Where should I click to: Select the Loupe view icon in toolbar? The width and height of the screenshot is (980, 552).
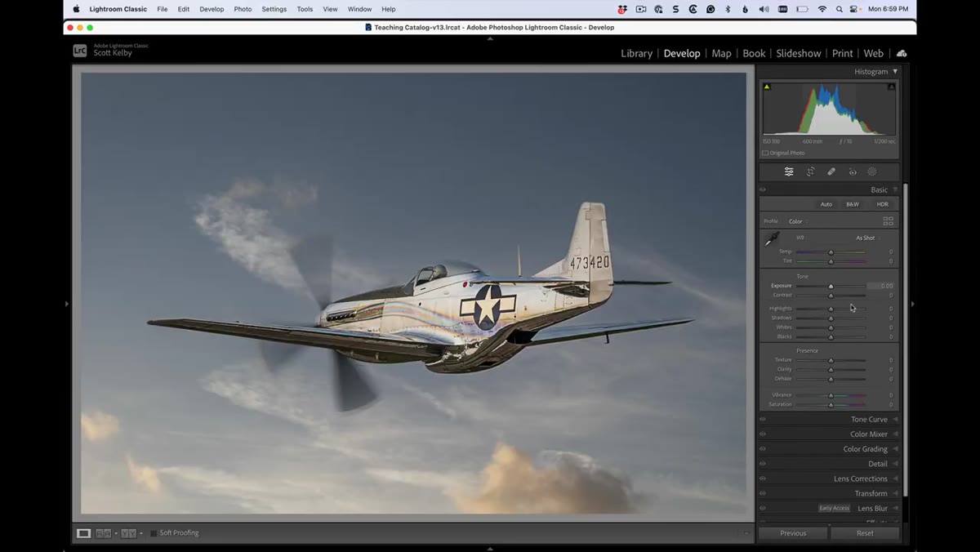coord(83,533)
